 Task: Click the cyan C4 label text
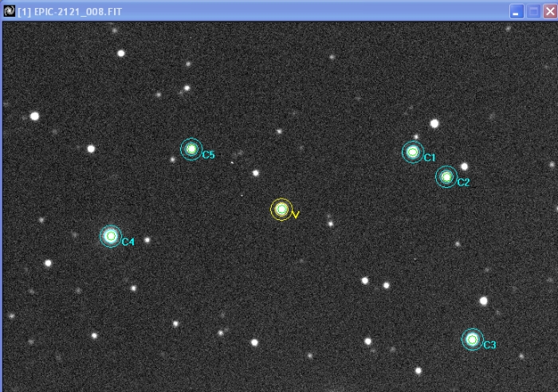click(128, 241)
